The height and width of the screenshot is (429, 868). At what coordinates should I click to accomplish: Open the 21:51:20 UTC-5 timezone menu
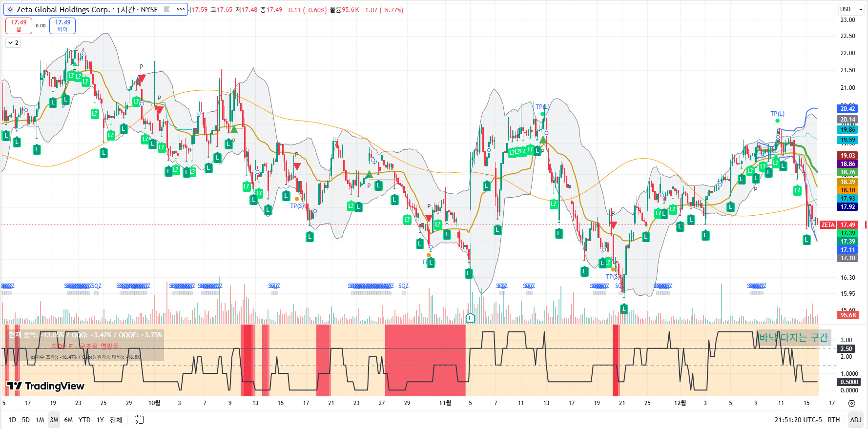[798, 420]
